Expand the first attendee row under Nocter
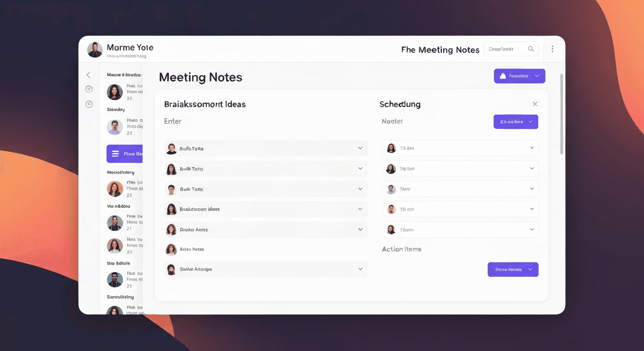This screenshot has width=644, height=351. (531, 148)
